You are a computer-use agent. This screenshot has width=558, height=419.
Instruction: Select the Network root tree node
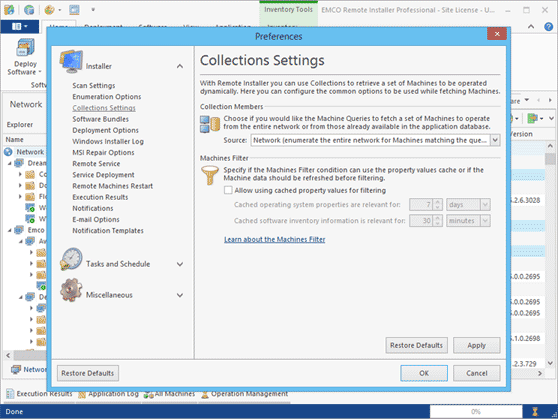click(x=30, y=152)
